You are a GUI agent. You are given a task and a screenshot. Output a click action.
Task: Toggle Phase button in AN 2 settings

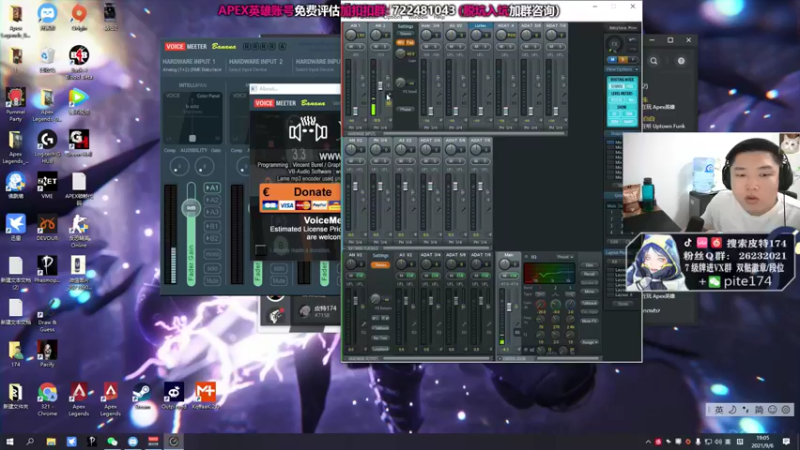click(x=406, y=109)
